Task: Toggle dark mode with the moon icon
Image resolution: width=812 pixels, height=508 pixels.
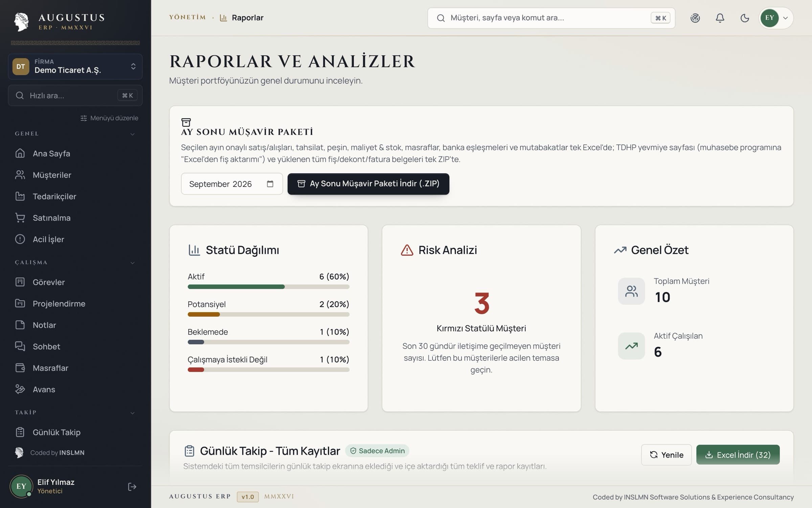Action: [744, 18]
